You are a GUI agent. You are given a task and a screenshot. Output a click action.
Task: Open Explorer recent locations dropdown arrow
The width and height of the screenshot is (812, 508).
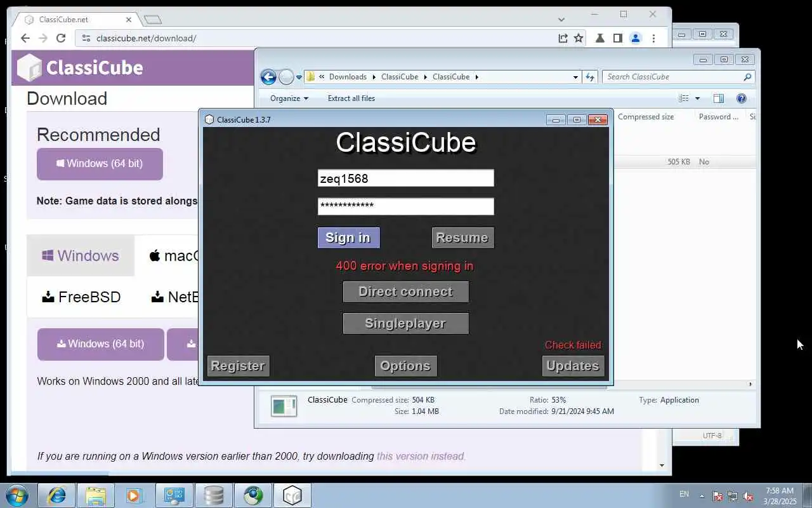pos(299,77)
